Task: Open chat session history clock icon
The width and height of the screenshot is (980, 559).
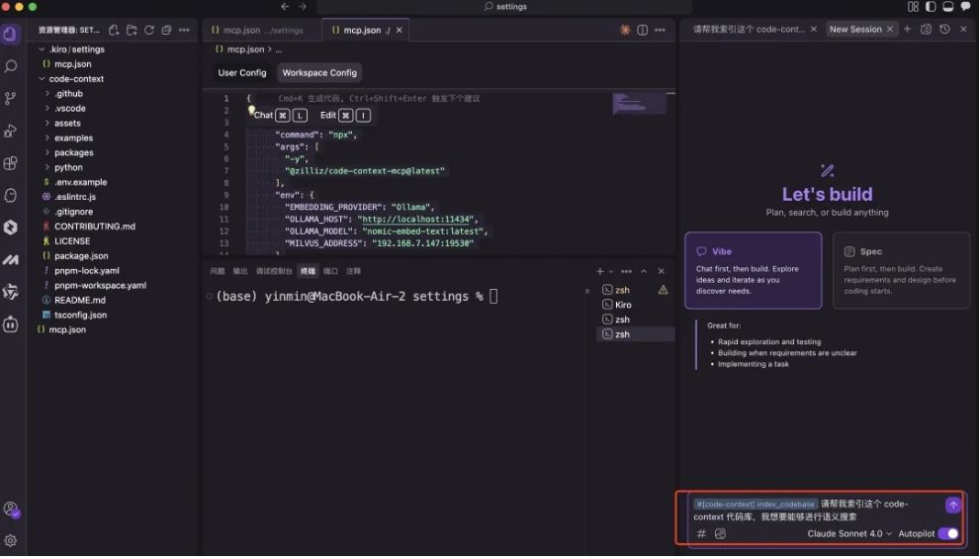Action: [x=944, y=30]
